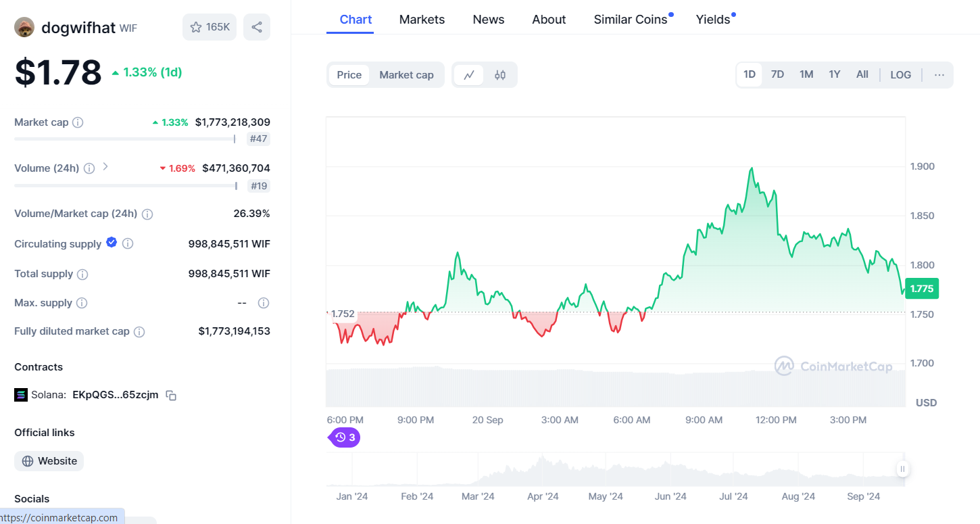Switch to the Markets tab

pos(422,20)
